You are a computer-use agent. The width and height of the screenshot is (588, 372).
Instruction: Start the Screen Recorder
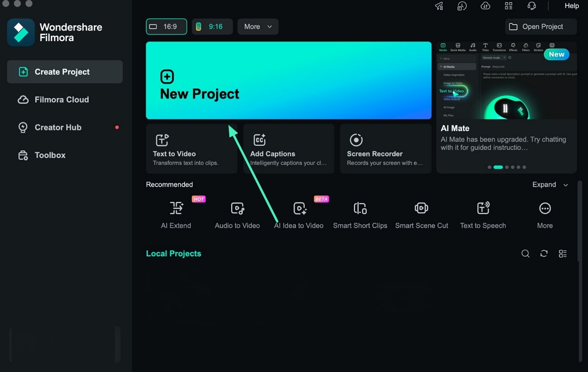385,149
